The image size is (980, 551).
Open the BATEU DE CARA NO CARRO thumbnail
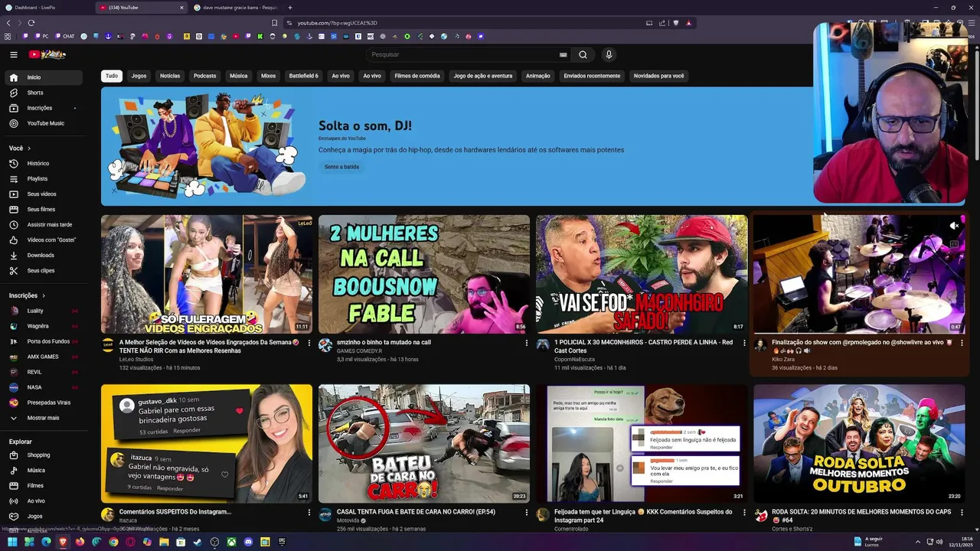(424, 443)
